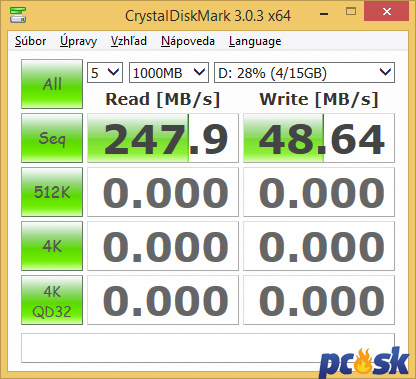
Task: Open the Language menu
Action: pos(255,41)
